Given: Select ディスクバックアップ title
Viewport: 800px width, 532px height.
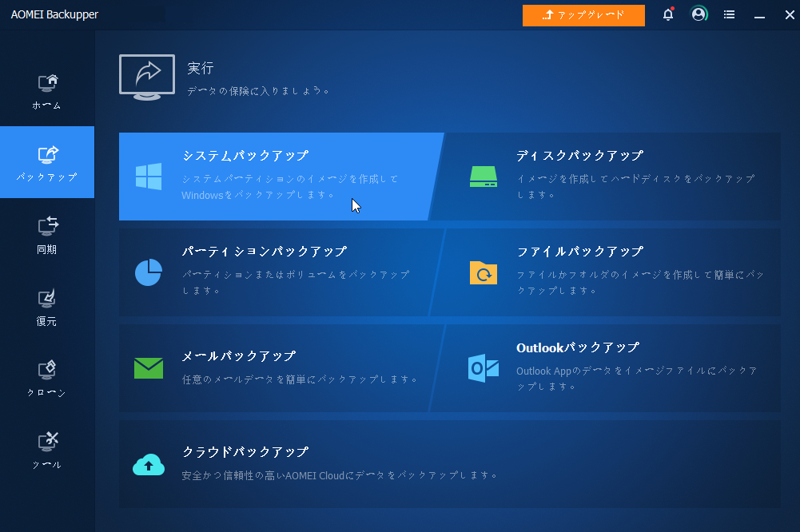Looking at the screenshot, I should 579,156.
